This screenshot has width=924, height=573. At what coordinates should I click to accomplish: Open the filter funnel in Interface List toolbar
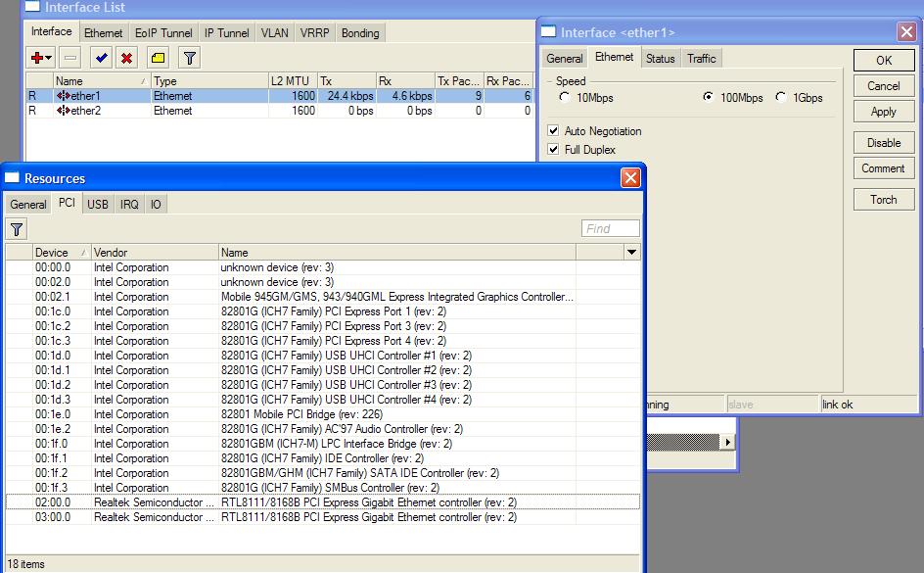point(190,58)
